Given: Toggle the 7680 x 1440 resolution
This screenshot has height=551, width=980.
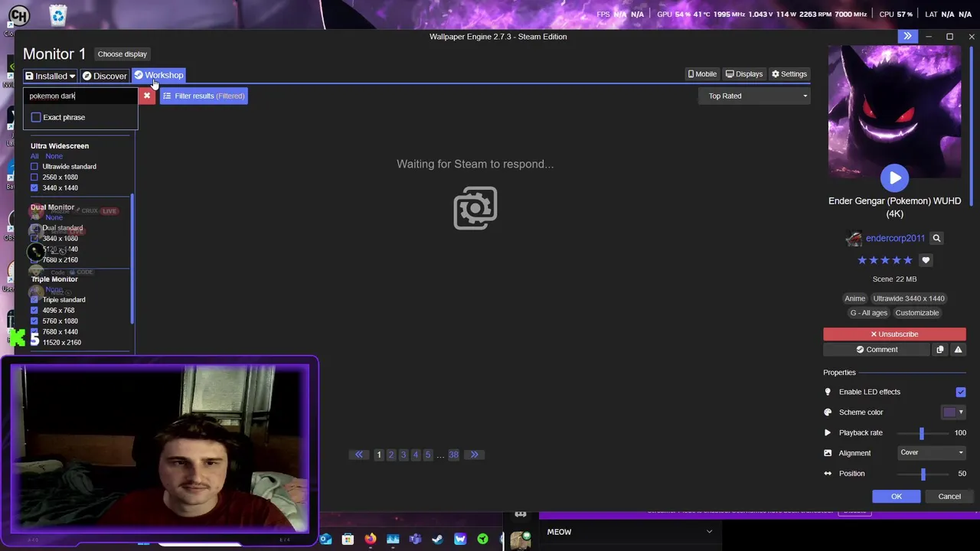Looking at the screenshot, I should [x=34, y=331].
